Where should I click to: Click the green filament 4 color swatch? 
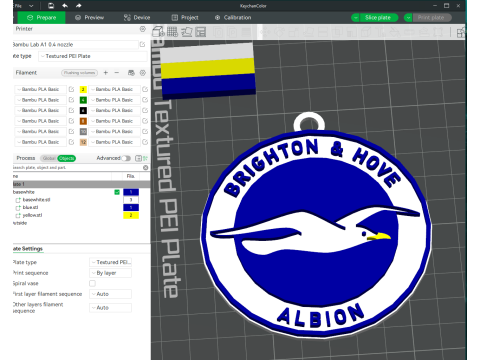click(83, 100)
